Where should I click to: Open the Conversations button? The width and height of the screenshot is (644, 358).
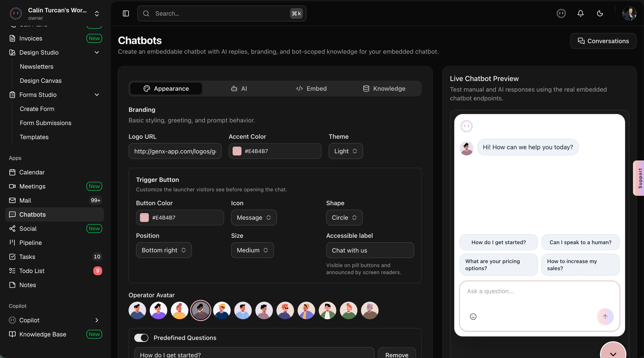pos(603,41)
